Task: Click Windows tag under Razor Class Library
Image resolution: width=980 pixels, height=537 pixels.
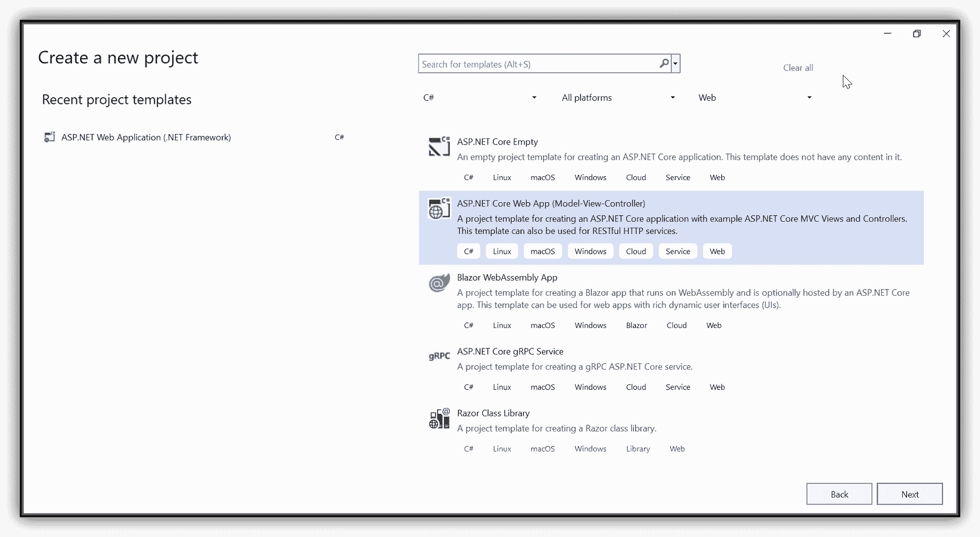Action: point(590,449)
